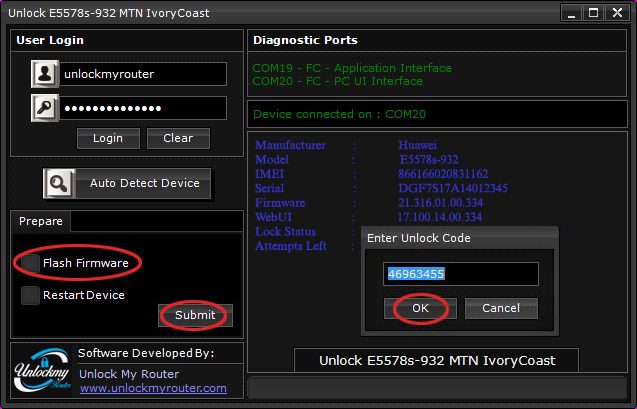Click the user profile icon beside username
The width and height of the screenshot is (637, 409).
(x=45, y=74)
